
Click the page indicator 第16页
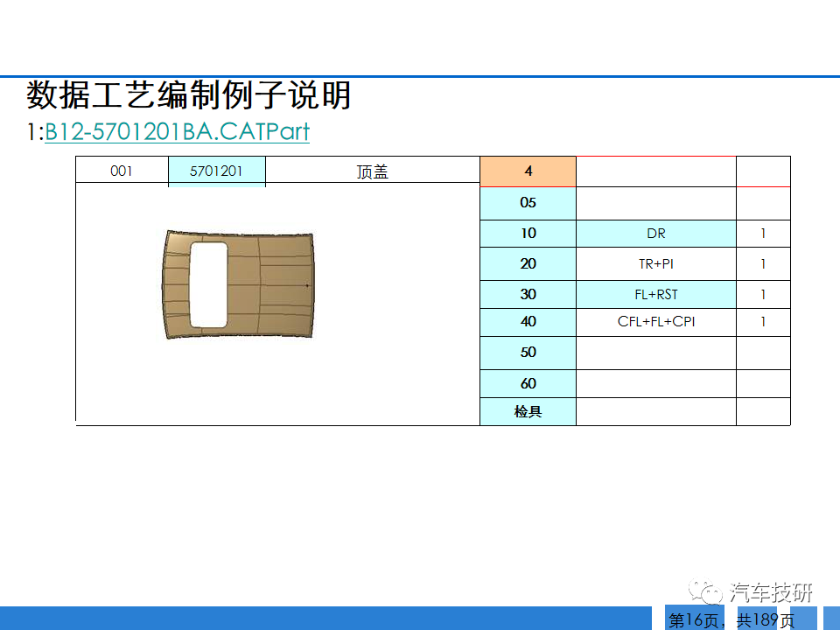click(x=694, y=620)
